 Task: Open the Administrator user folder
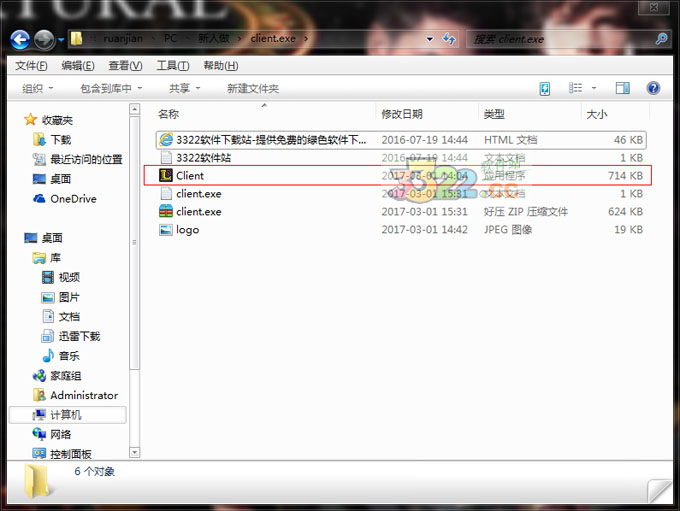(x=75, y=395)
